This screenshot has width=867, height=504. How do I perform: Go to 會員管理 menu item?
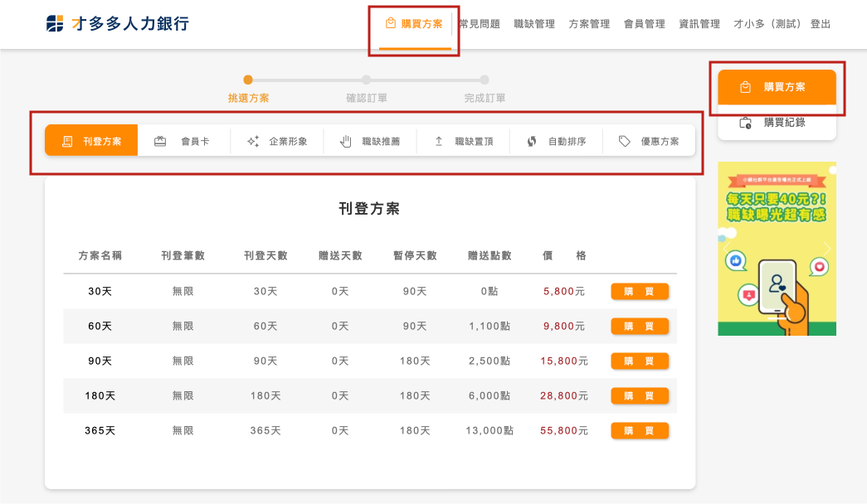pos(644,24)
